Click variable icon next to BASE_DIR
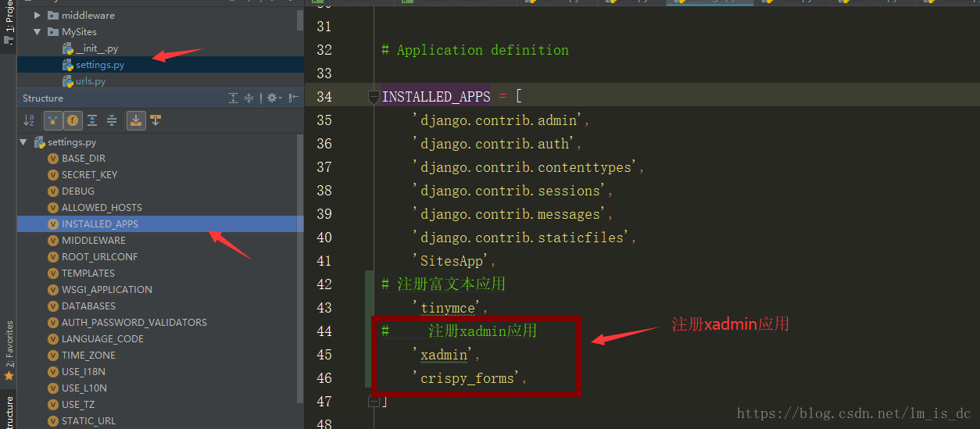980x429 pixels. [x=53, y=159]
